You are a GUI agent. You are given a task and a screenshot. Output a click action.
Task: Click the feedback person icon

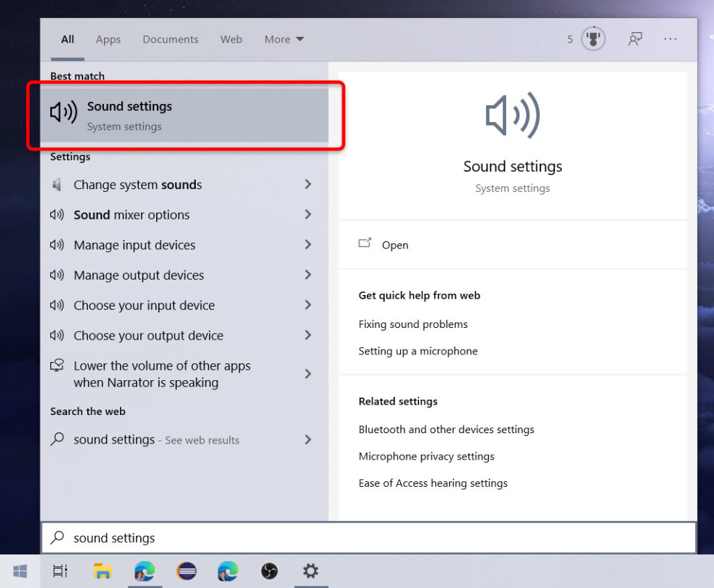point(635,39)
